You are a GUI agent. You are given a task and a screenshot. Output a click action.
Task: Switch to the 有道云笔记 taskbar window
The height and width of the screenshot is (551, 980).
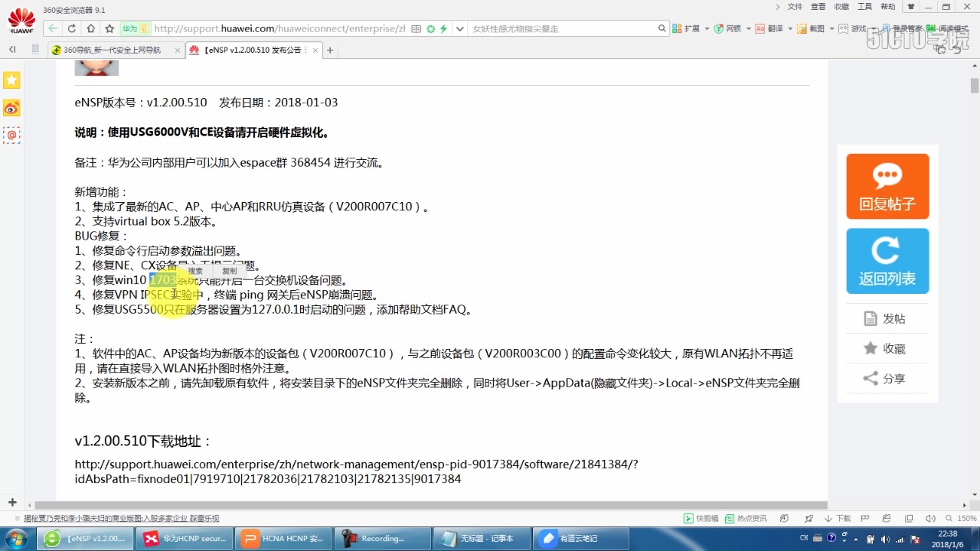point(581,539)
